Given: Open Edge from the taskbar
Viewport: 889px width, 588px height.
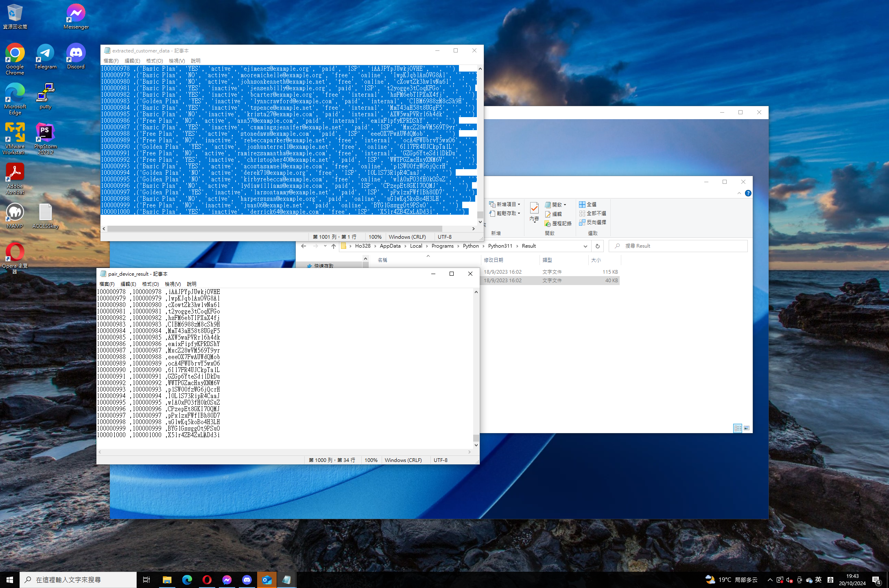Looking at the screenshot, I should coord(187,580).
